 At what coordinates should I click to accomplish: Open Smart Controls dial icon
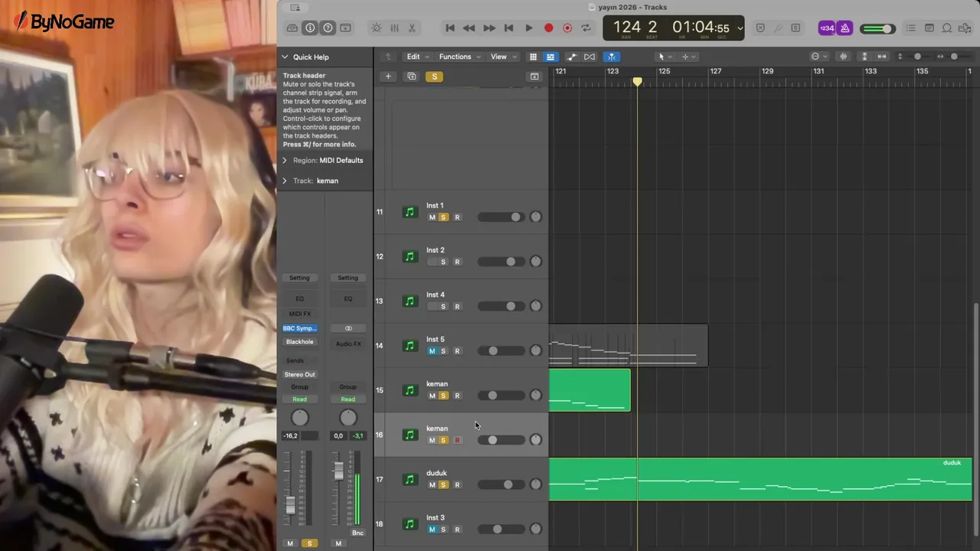pos(376,28)
